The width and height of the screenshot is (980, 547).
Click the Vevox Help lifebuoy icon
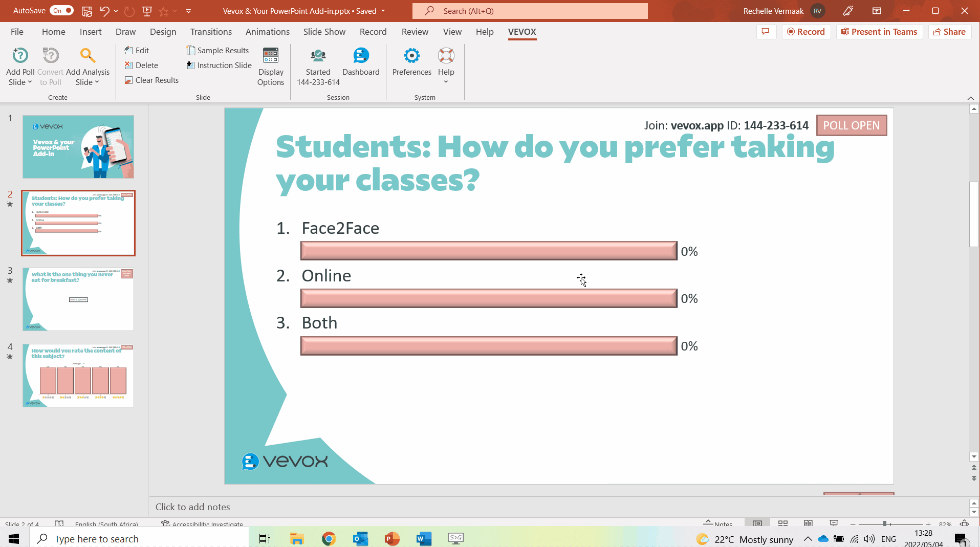pos(446,55)
